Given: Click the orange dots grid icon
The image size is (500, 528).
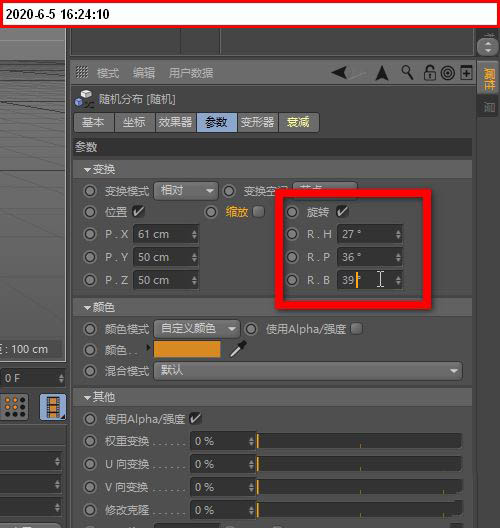Looking at the screenshot, I should [x=15, y=407].
